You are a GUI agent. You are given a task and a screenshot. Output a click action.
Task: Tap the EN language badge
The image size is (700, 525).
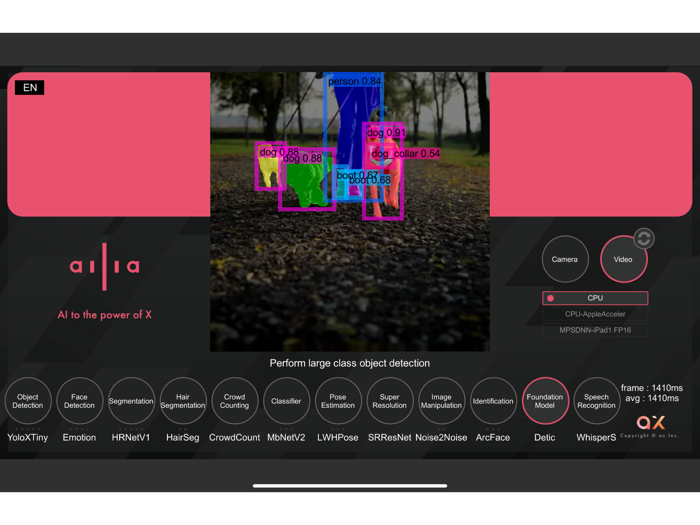pyautogui.click(x=30, y=88)
